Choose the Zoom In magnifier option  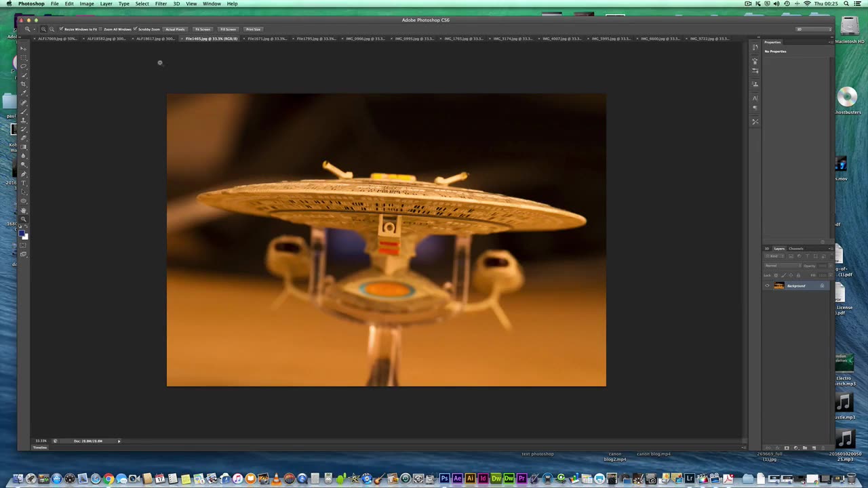click(x=43, y=29)
